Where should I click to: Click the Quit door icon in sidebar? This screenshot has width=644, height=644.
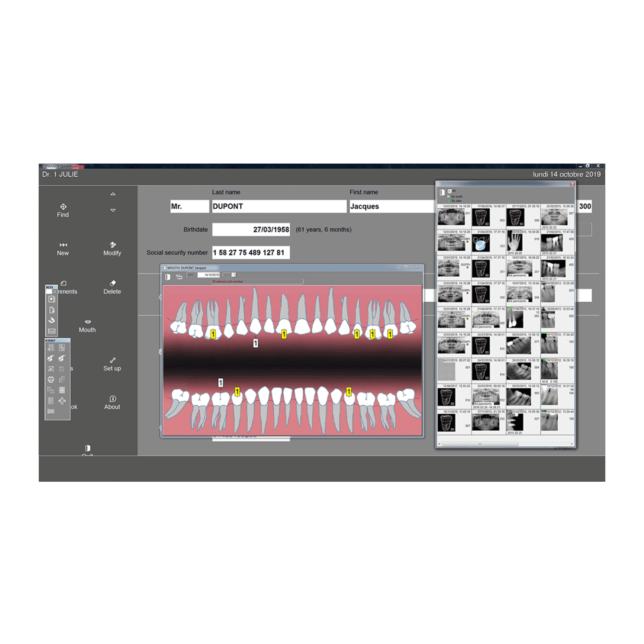88,448
